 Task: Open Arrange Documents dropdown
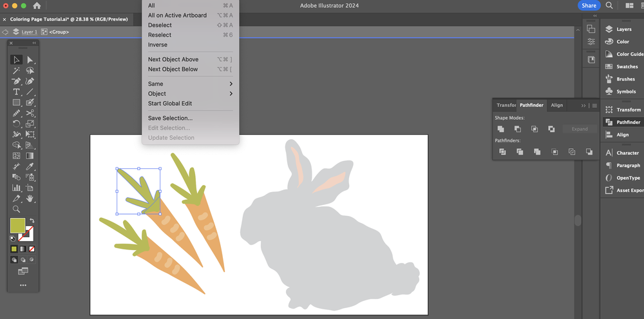[x=629, y=6]
